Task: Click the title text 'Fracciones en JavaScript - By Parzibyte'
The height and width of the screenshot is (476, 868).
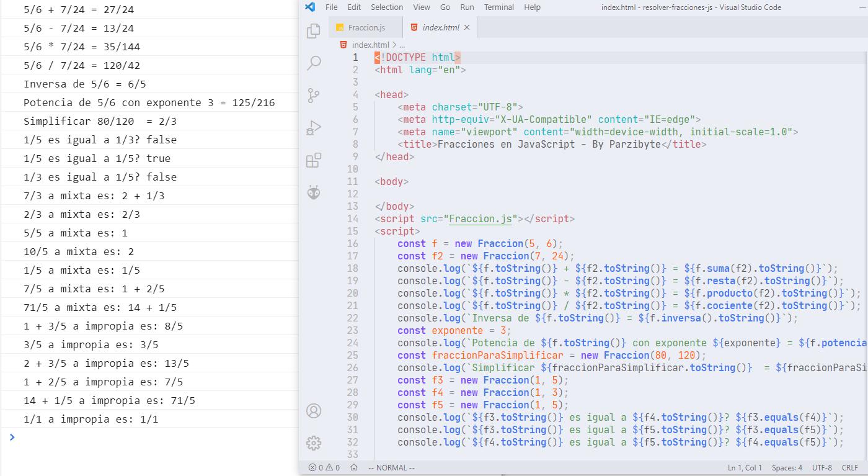Action: (x=549, y=145)
